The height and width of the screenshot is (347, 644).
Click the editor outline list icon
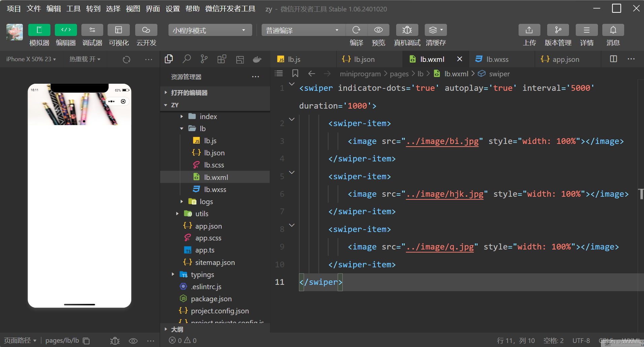pyautogui.click(x=279, y=73)
